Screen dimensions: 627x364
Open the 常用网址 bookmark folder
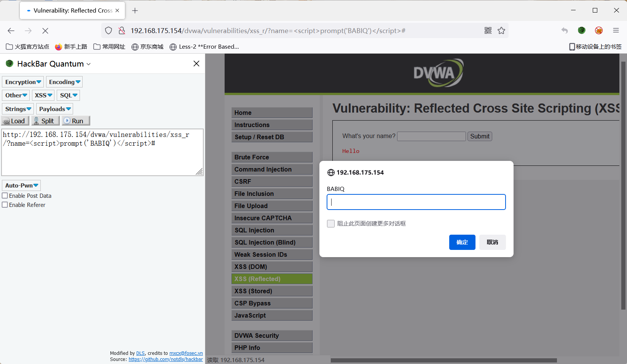tap(109, 46)
